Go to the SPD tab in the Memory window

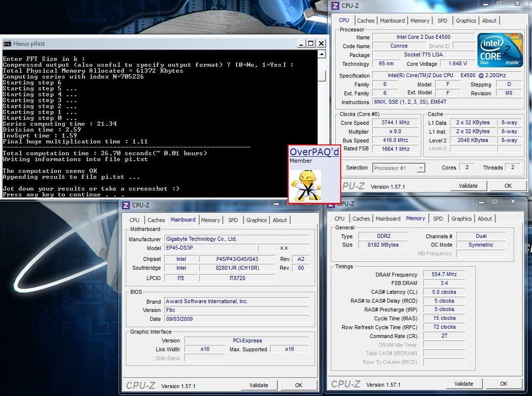point(438,219)
